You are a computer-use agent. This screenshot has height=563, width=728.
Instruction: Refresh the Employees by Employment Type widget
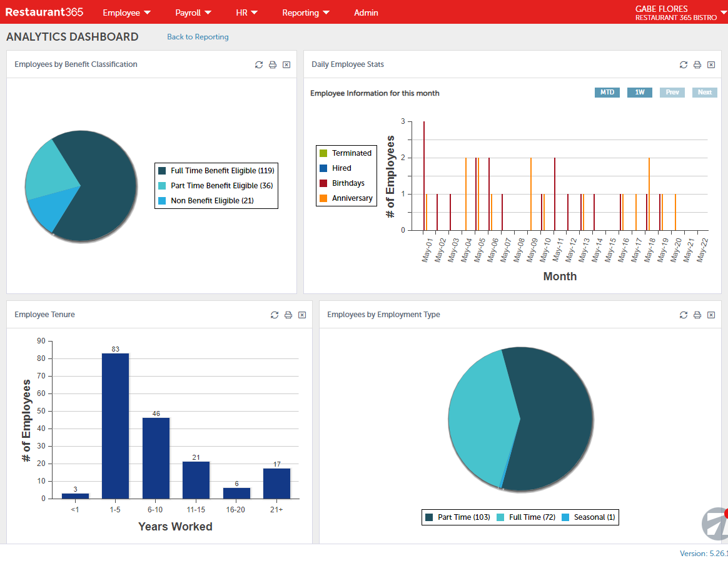click(x=684, y=315)
